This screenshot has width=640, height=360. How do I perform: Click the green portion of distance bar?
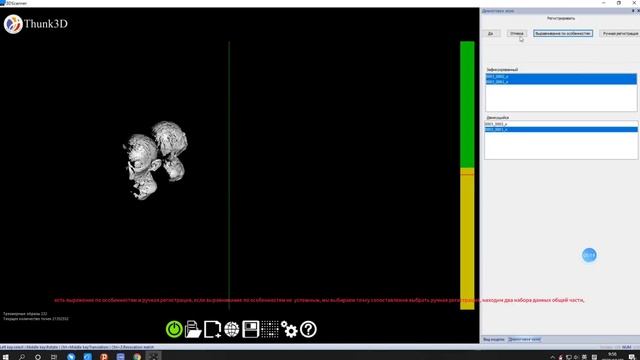click(467, 104)
